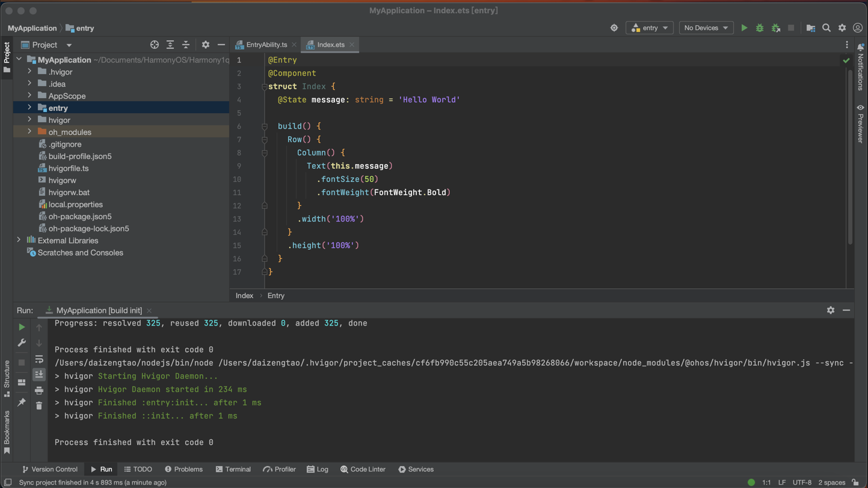Screen dimensions: 868x488
Task: Select opened file in Project panel (crosshair icon)
Action: click(x=154, y=45)
